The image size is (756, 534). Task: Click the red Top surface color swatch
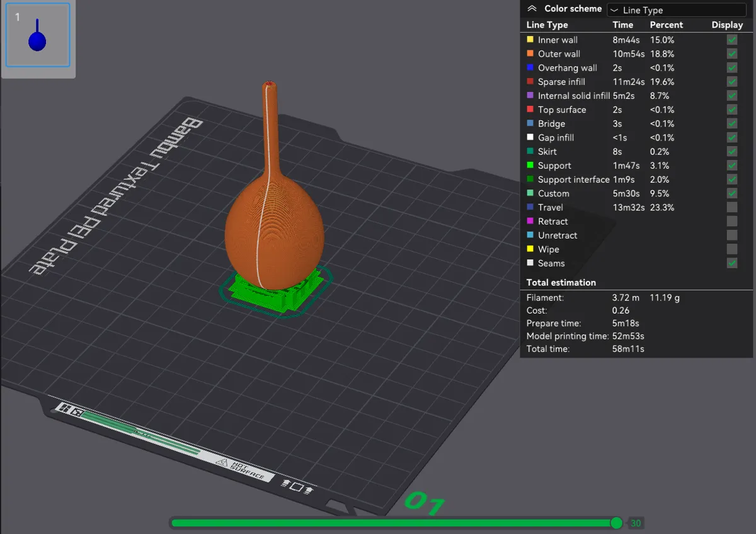point(530,110)
